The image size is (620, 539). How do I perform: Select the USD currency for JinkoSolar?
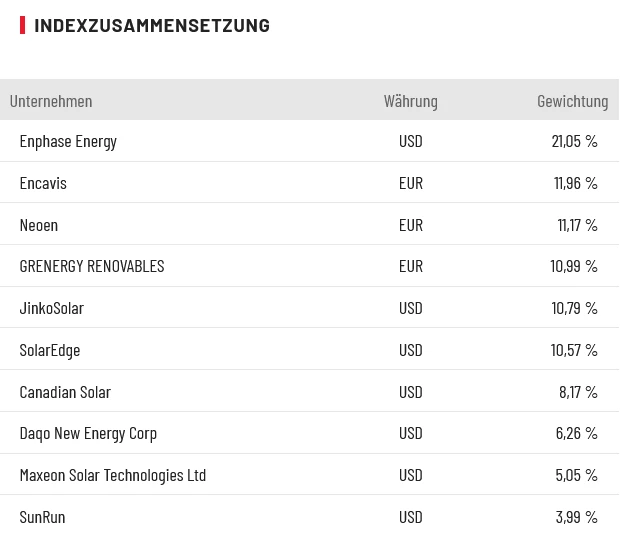pos(411,308)
